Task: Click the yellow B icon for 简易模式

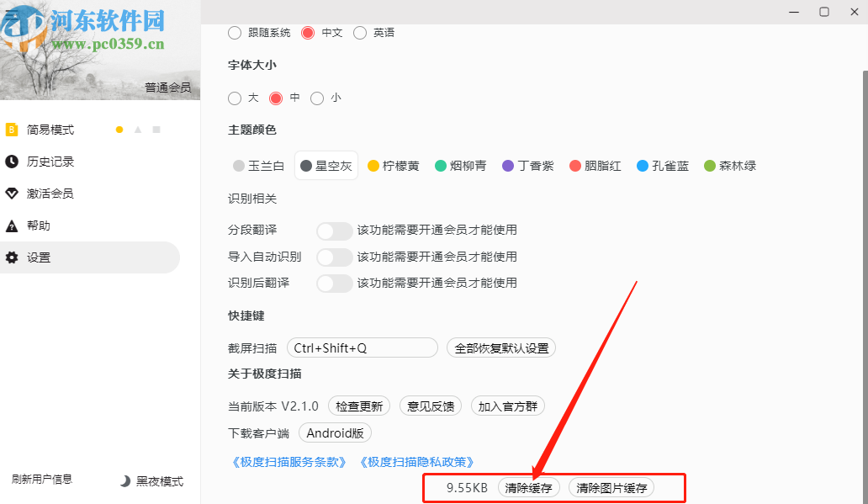Action: coord(12,130)
